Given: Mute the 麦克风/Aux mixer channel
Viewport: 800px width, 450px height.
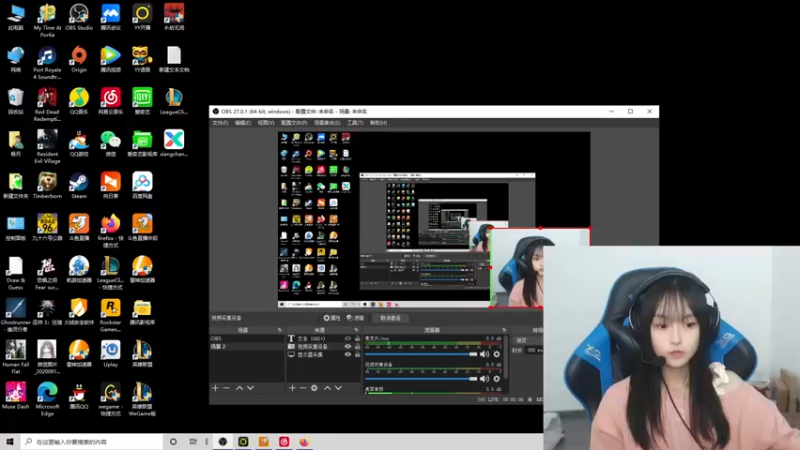Looking at the screenshot, I should 485,354.
